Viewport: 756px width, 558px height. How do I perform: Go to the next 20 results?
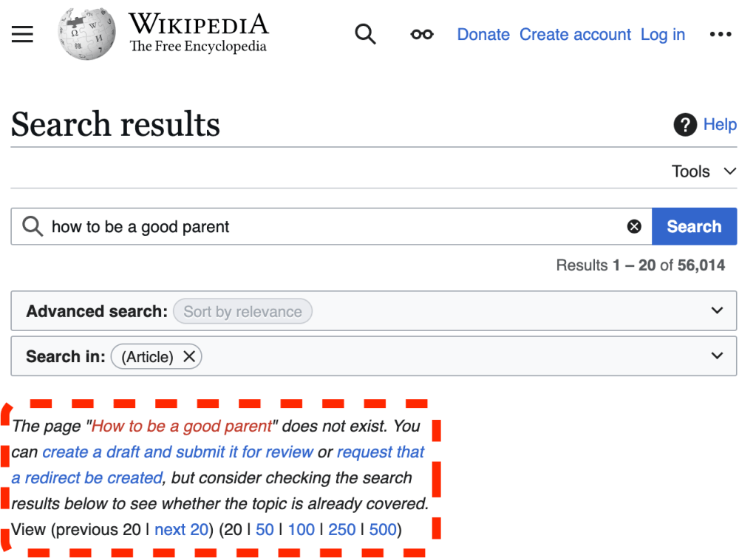(181, 530)
